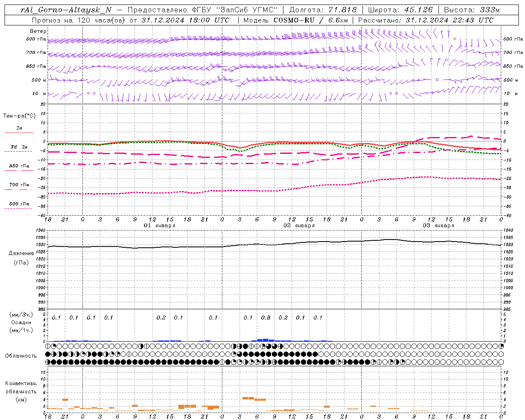
Task: Click the Тем-ра(°C) axis title
Action: click(x=19, y=116)
